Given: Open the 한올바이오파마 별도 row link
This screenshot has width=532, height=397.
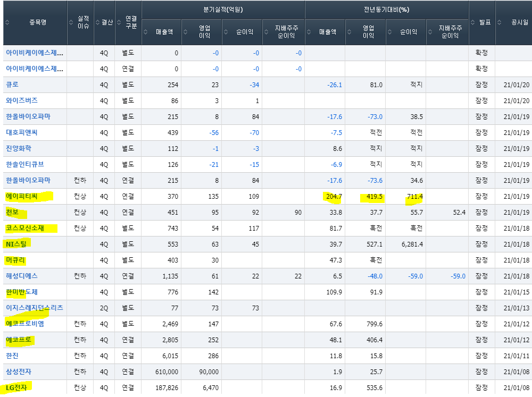Looking at the screenshot, I should pos(28,116).
